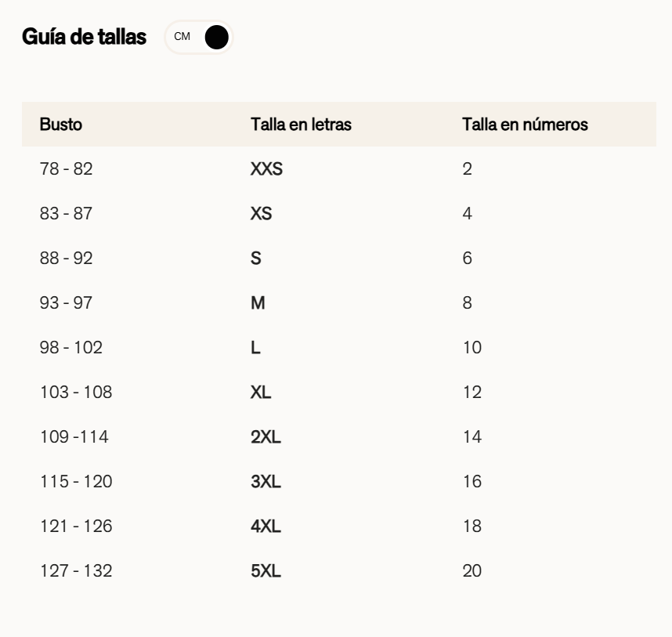Click the 5XL size label
The height and width of the screenshot is (637, 672).
tap(266, 571)
